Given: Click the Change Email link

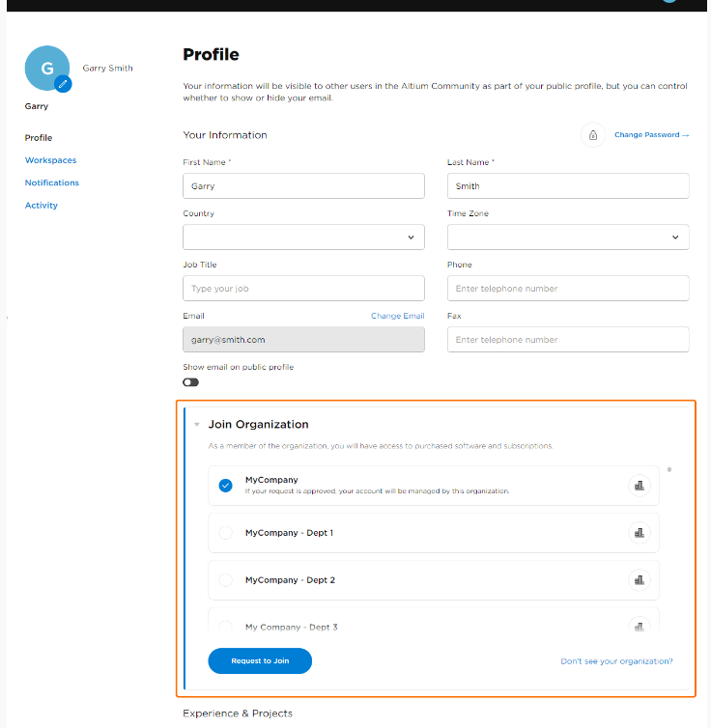Looking at the screenshot, I should [397, 316].
